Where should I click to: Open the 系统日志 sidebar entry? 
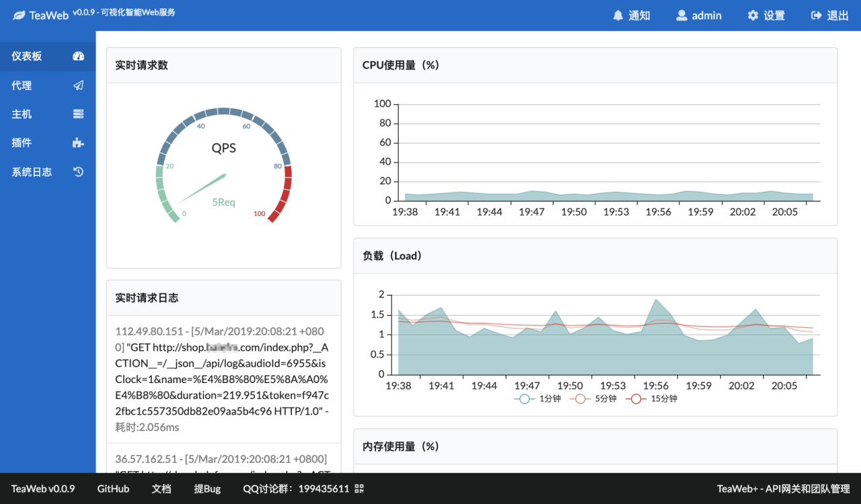(x=32, y=171)
